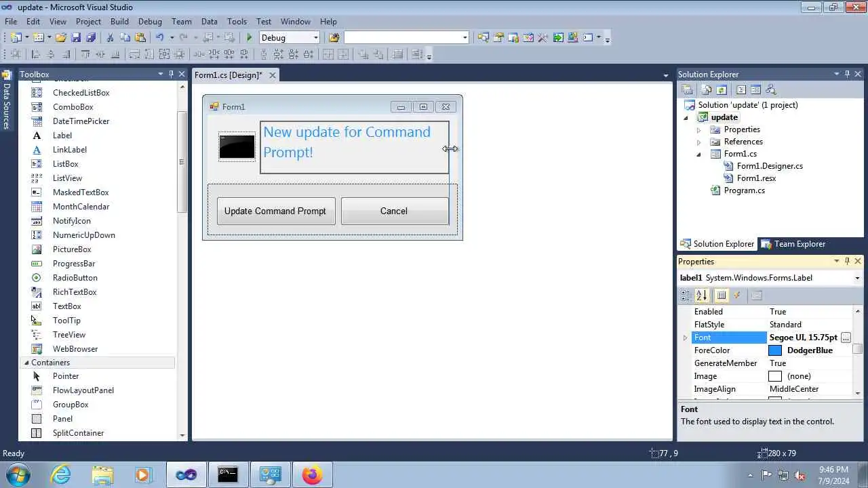
Task: Select Program.cs in Solution Explorer
Action: (744, 190)
